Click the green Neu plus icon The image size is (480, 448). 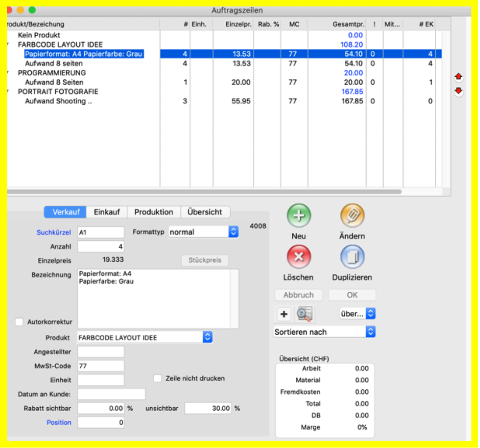pyautogui.click(x=298, y=216)
